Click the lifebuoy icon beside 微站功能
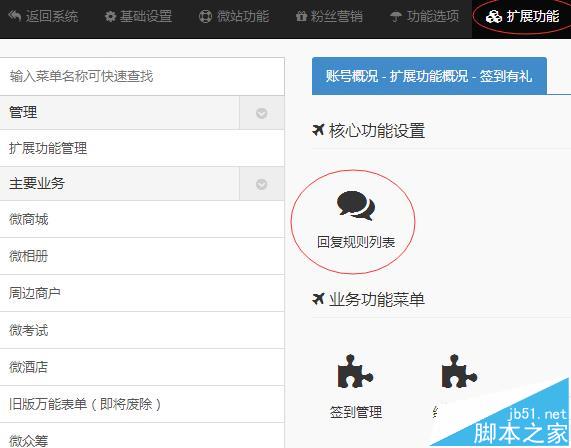This screenshot has height=448, width=571. (205, 17)
